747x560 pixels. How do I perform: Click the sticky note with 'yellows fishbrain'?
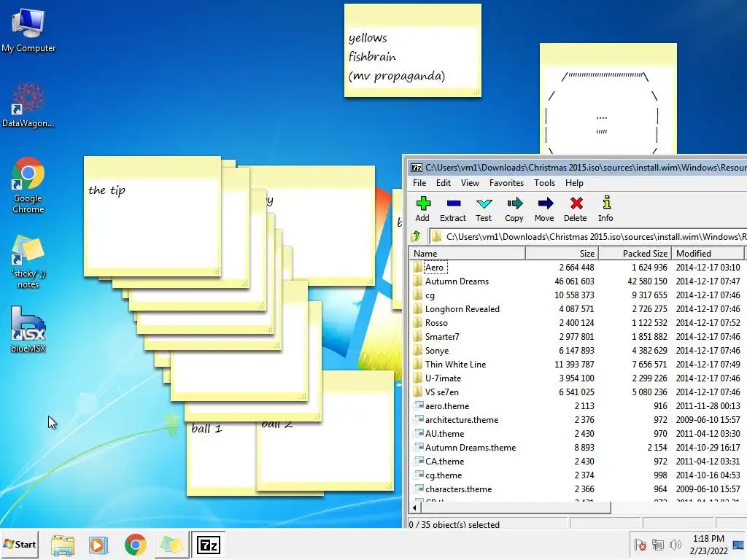413,50
